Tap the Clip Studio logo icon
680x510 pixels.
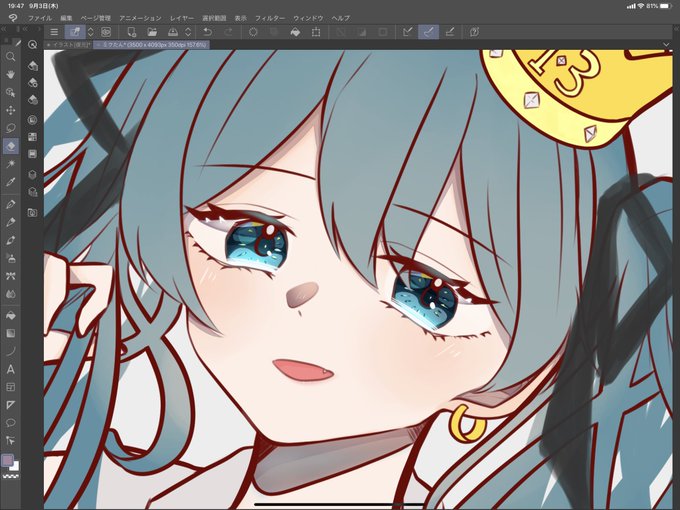(13, 18)
